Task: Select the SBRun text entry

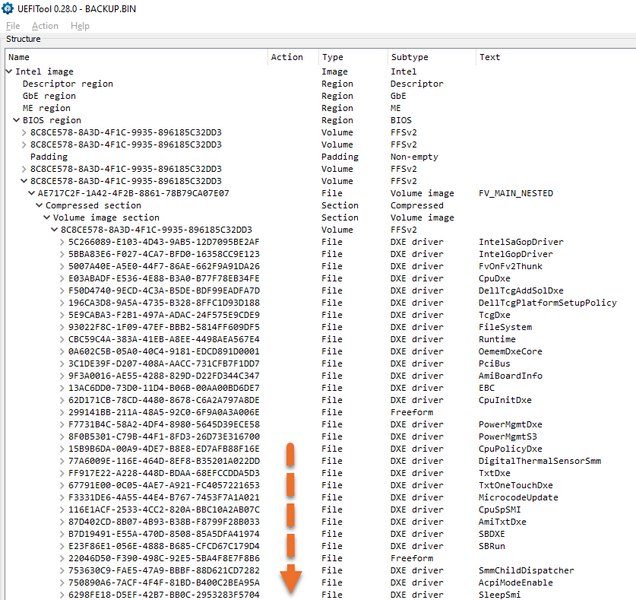Action: 492,546
